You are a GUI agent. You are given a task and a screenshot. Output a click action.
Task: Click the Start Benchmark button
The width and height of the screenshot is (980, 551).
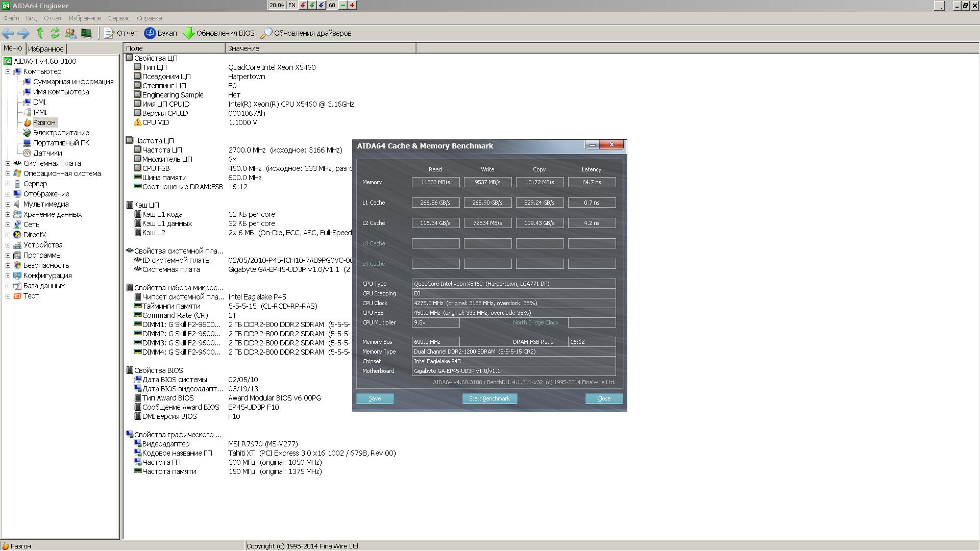point(489,399)
